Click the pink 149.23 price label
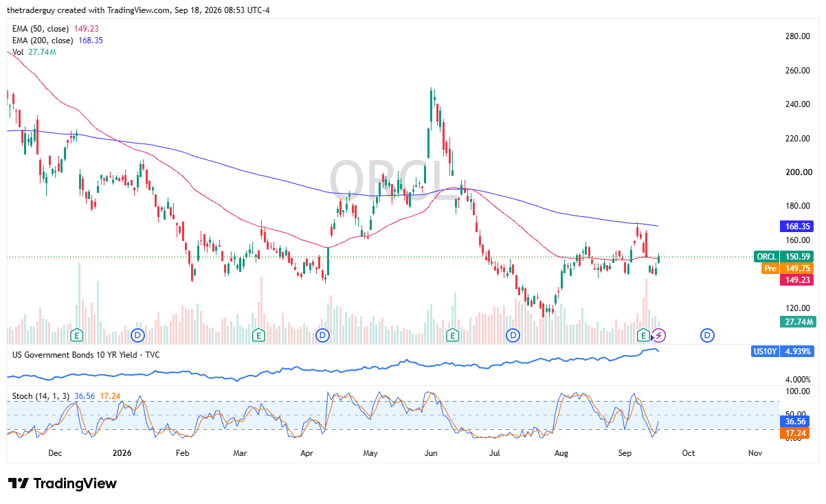 click(x=797, y=279)
